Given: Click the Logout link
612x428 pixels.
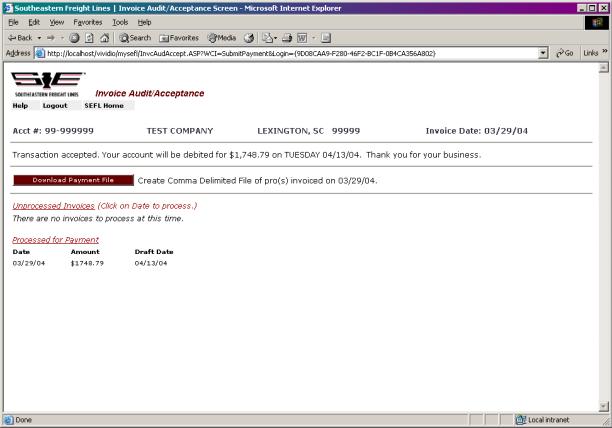Looking at the screenshot, I should click(x=55, y=105).
